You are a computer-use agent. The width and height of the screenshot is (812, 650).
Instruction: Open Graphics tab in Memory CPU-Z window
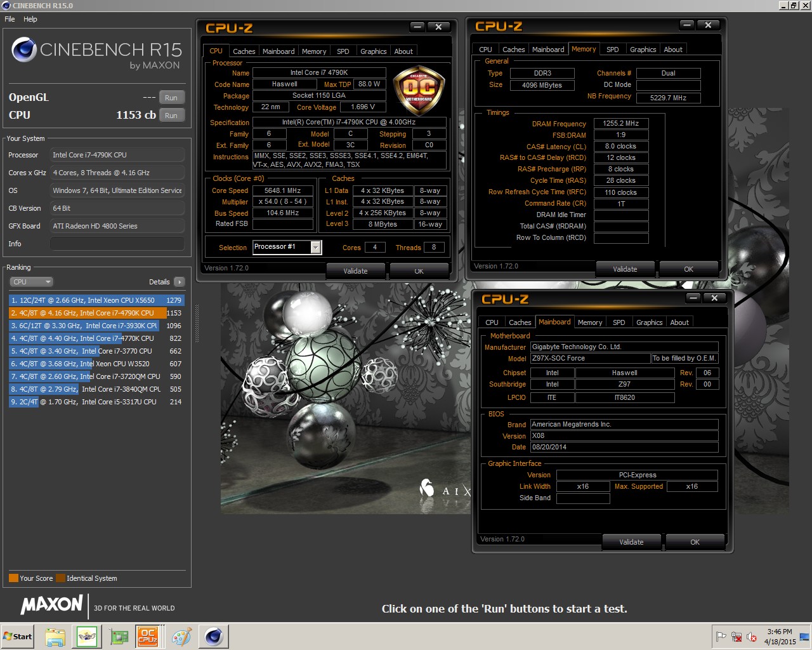pos(643,50)
